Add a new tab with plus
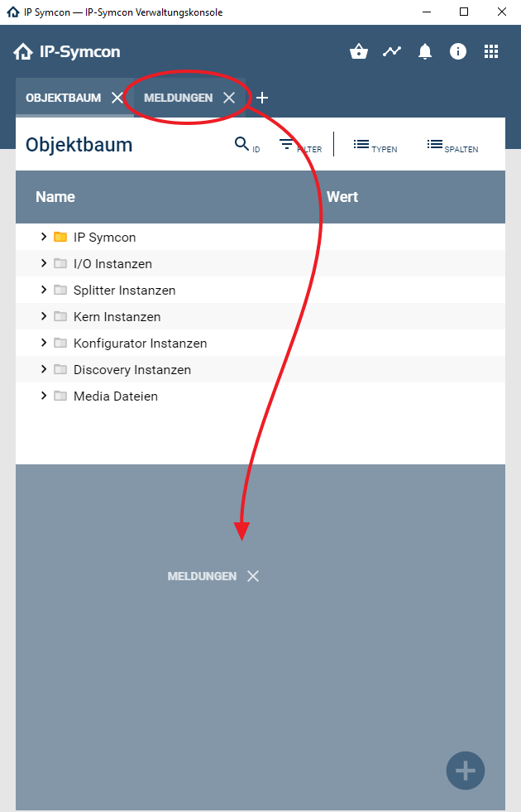 pyautogui.click(x=262, y=98)
